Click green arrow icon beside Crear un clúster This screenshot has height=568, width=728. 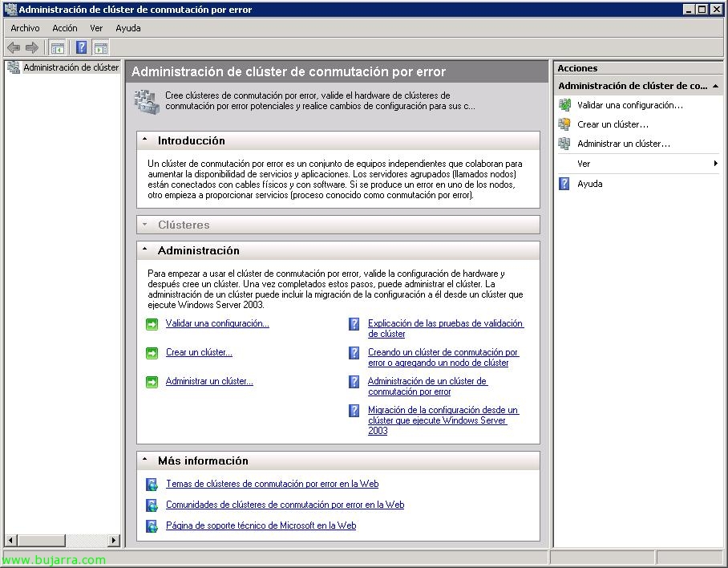click(152, 353)
